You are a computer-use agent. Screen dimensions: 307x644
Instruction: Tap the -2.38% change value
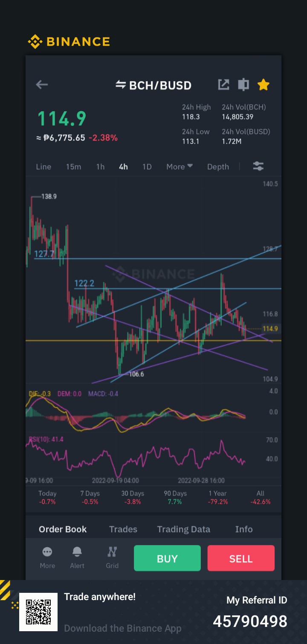103,138
